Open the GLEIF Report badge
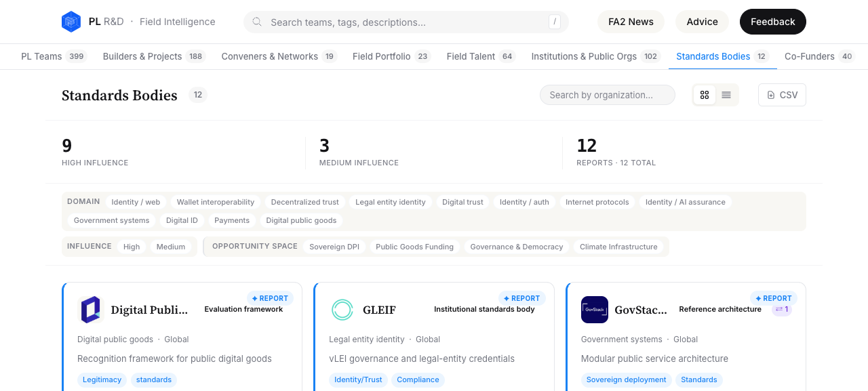The image size is (868, 391). [522, 298]
